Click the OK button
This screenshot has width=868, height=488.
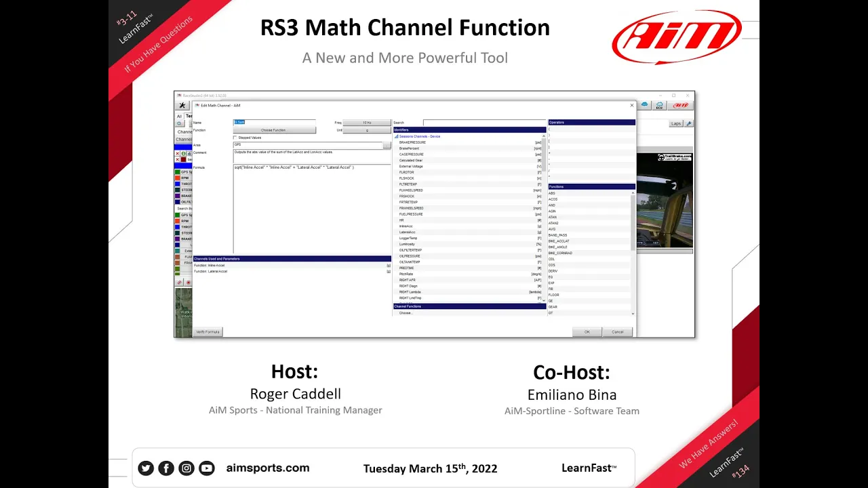tap(587, 332)
